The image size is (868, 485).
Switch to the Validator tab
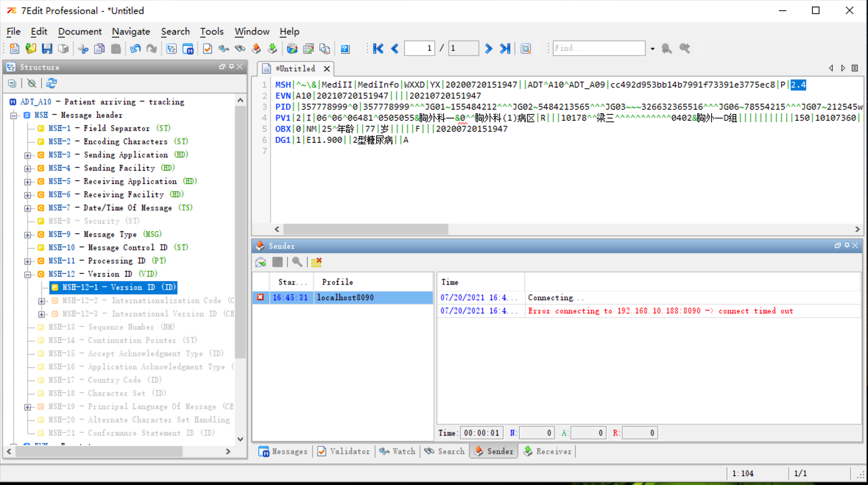(343, 451)
